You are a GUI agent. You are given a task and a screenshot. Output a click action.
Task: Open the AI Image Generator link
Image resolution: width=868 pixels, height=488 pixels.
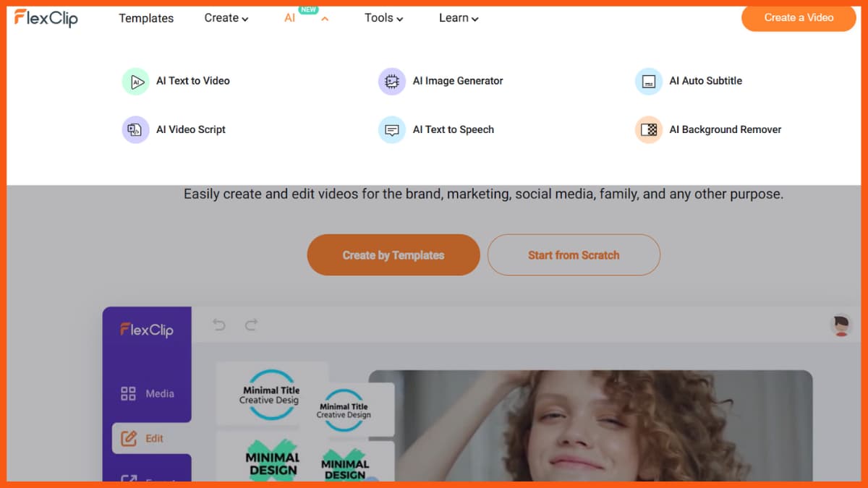(458, 81)
